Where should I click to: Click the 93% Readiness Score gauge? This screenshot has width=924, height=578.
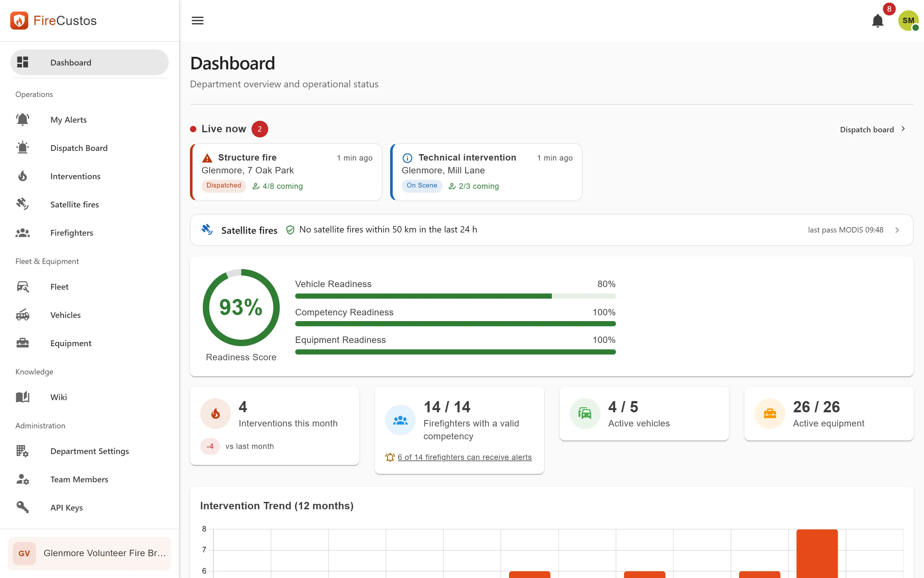tap(241, 308)
